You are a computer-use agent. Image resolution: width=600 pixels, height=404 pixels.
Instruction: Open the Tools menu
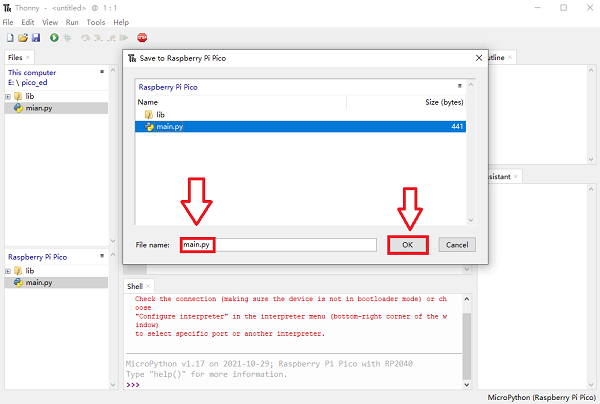(x=96, y=22)
